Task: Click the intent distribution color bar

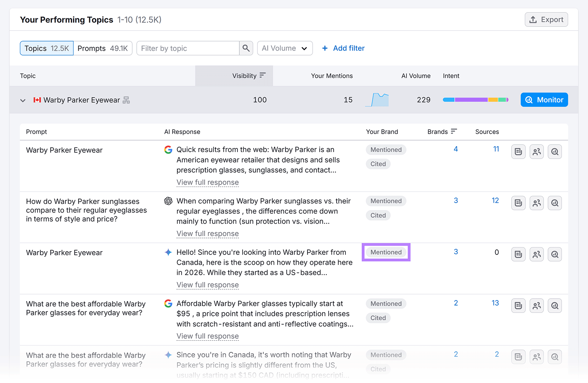Action: click(476, 100)
